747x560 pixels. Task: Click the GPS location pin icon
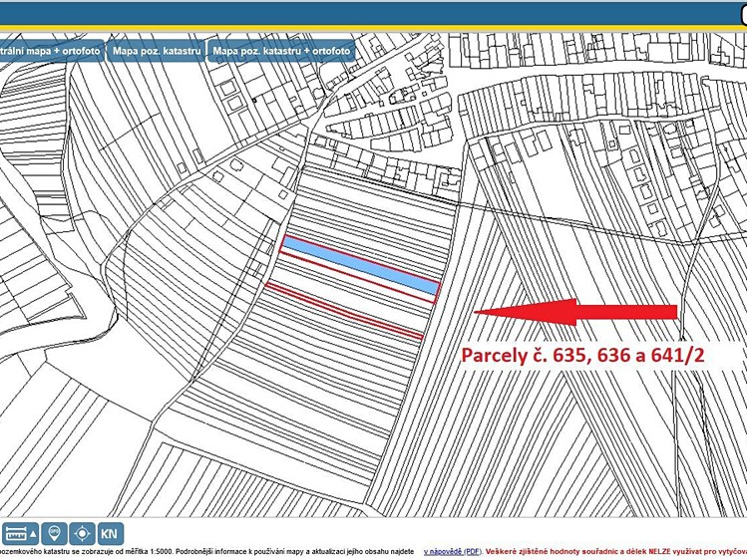point(54,534)
